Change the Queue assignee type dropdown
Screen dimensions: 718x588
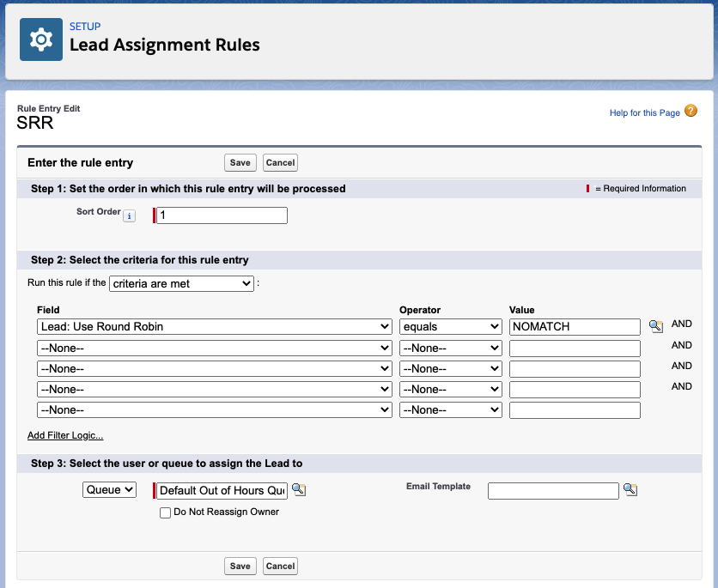(109, 489)
